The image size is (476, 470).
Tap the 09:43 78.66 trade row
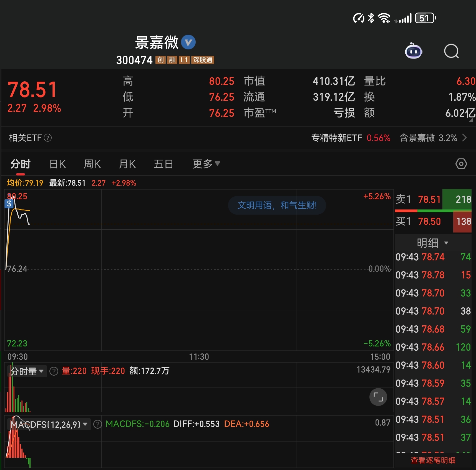coord(433,347)
